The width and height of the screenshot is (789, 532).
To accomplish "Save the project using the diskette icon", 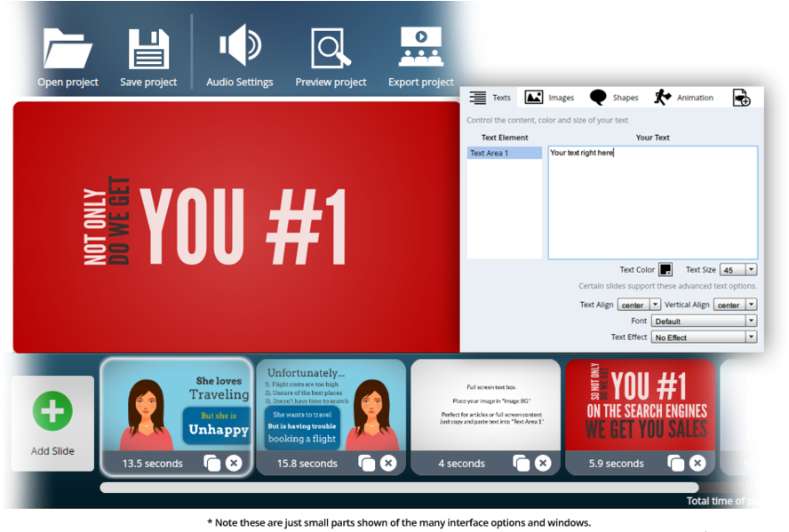I will 147,44.
